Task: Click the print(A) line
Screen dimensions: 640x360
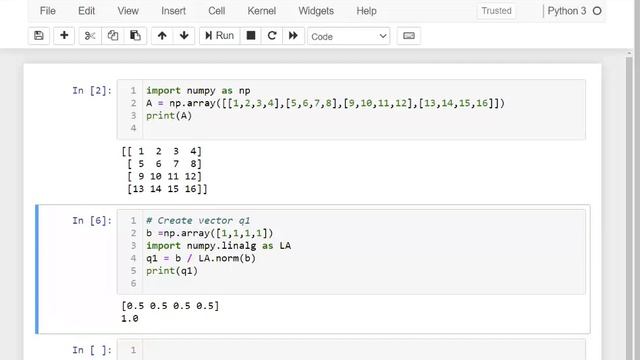Action: pos(169,116)
